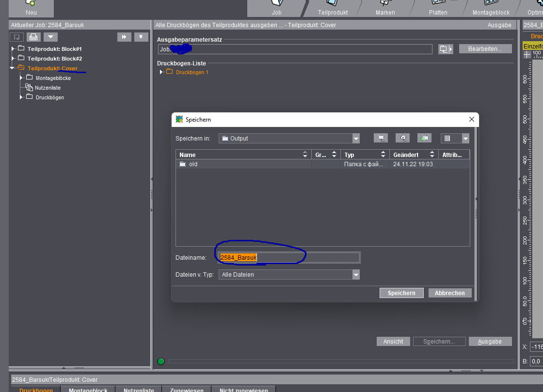Expand Druckbogen 1 in the Druckbogen-Liste
This screenshot has width=543, height=392.
point(160,72)
